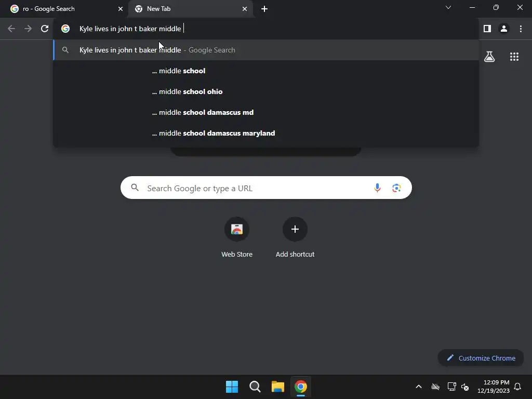Select the top 'Google Search' suggestion row
Screen dimensions: 532x399
267,50
